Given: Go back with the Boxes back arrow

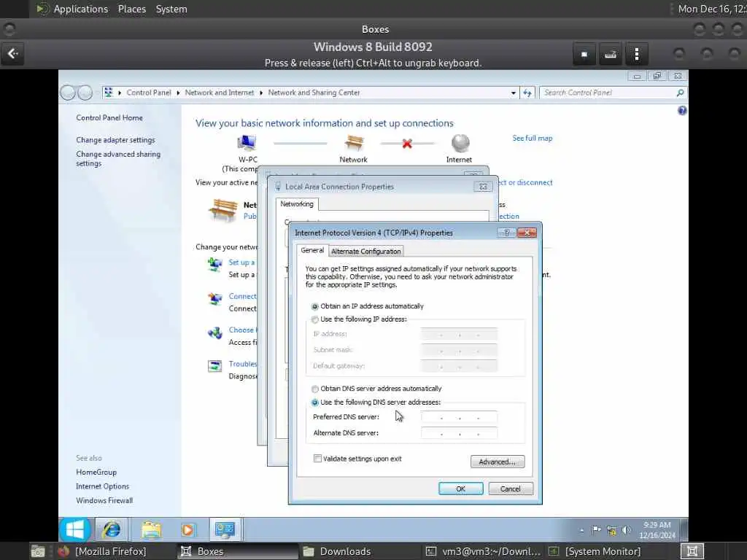Looking at the screenshot, I should coord(13,54).
